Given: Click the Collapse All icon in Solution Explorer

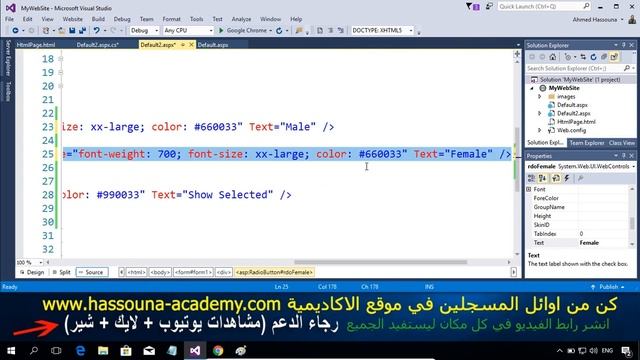Looking at the screenshot, I should (604, 57).
